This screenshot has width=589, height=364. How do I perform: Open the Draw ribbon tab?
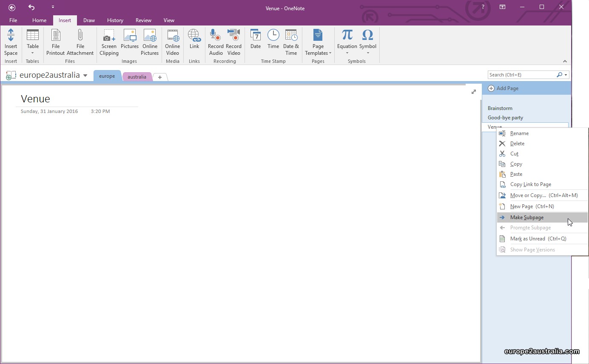point(89,20)
